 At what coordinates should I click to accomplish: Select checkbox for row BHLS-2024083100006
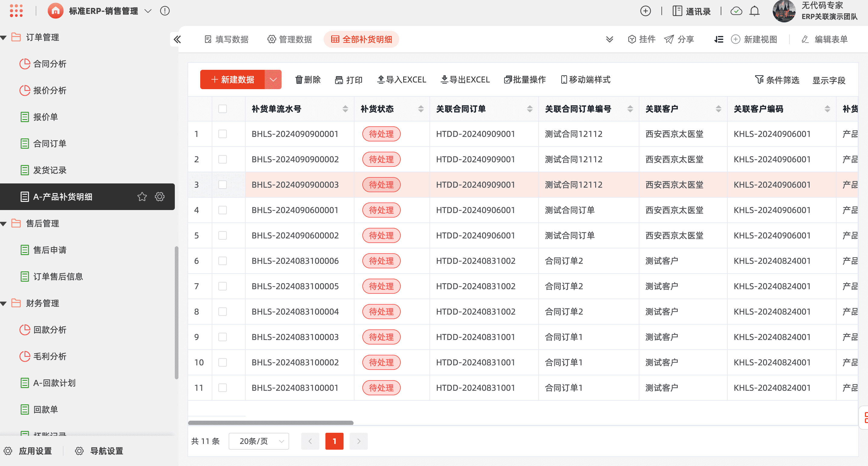coord(222,261)
